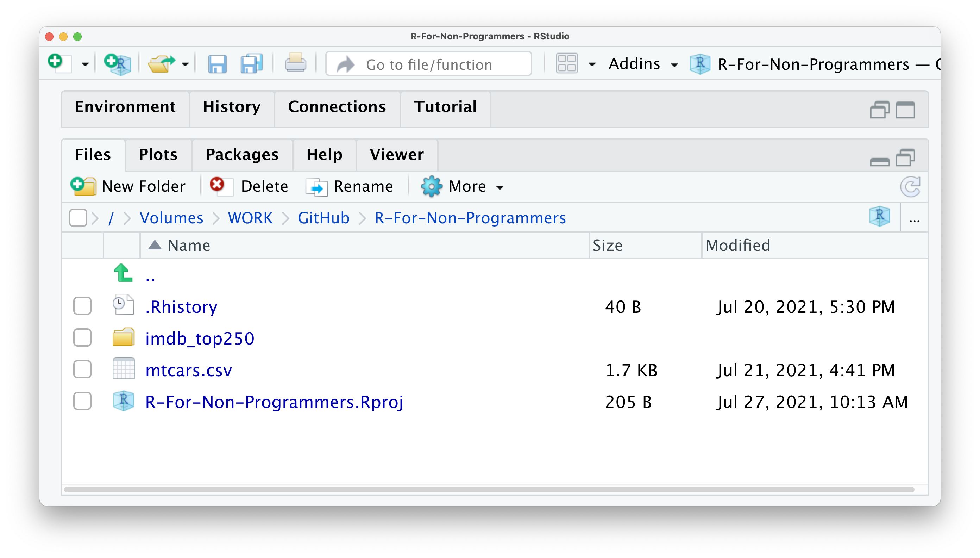Viewport: 980px width, 558px height.
Task: Click the New Folder button
Action: (x=128, y=187)
